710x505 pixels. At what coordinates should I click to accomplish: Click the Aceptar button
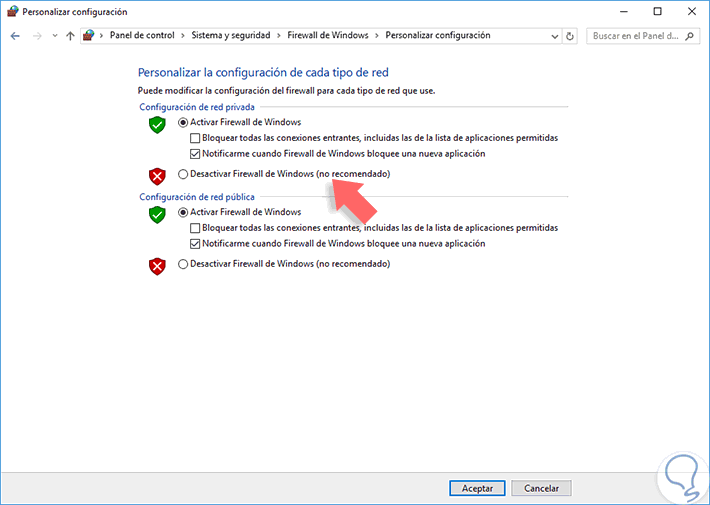(477, 488)
